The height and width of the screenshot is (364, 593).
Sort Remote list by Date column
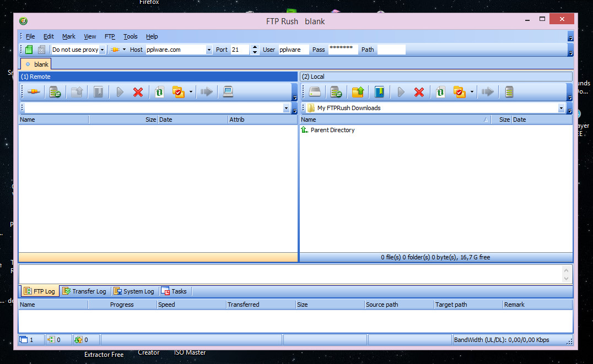192,119
